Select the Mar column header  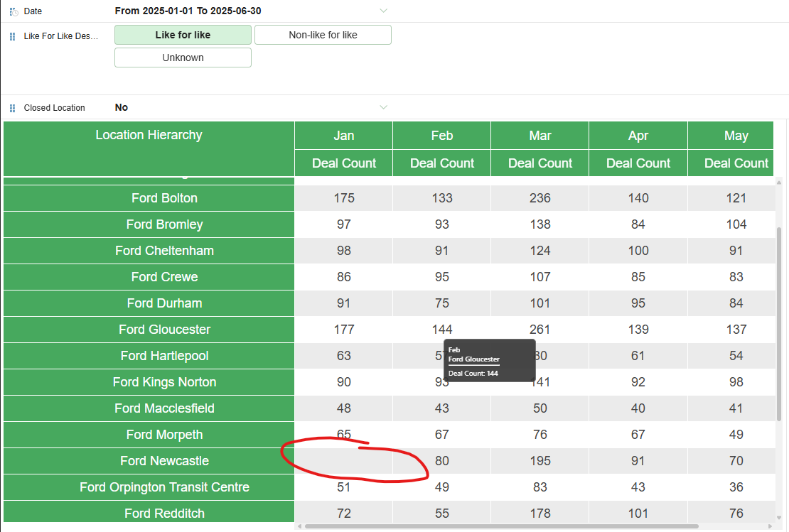click(540, 135)
